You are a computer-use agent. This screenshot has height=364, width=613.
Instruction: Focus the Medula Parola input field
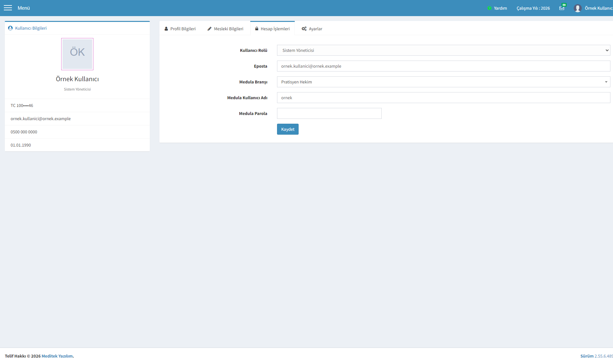click(x=329, y=113)
